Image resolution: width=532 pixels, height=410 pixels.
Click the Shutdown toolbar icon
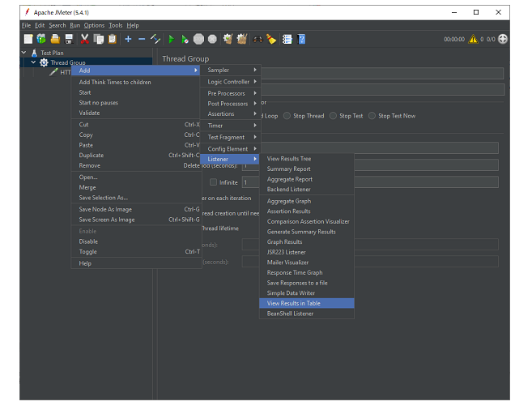pos(212,39)
